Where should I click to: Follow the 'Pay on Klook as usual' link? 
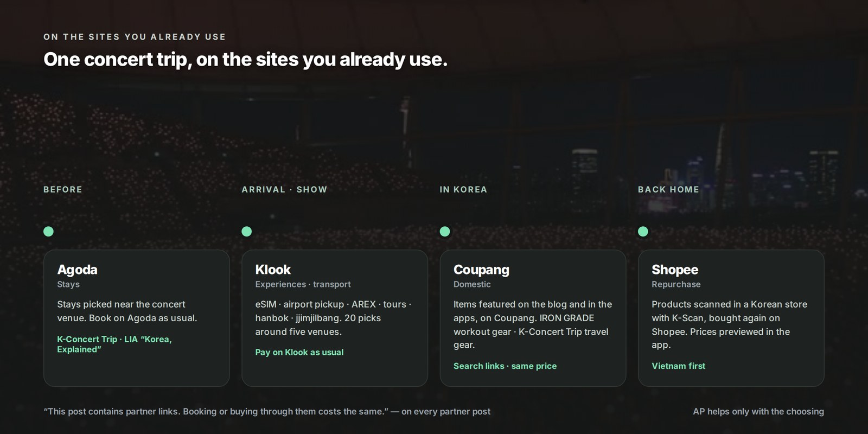click(x=299, y=353)
